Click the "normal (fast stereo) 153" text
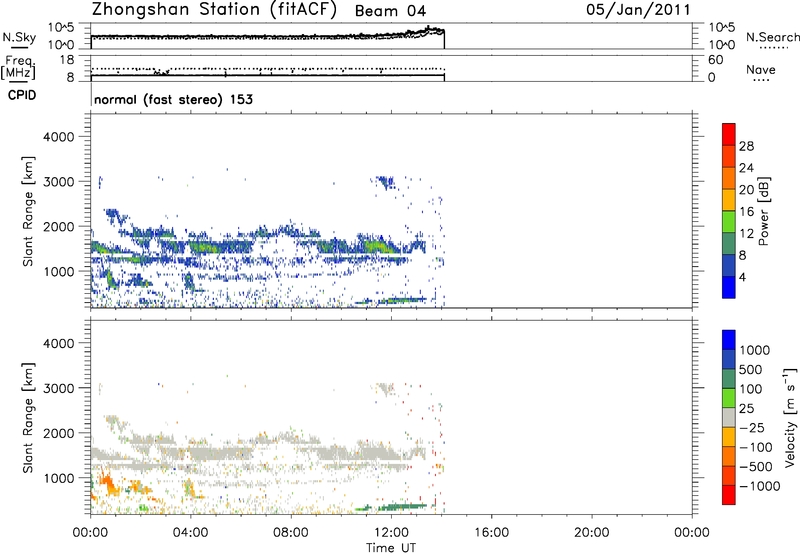Viewport: 800px width, 554px height. coord(173,99)
